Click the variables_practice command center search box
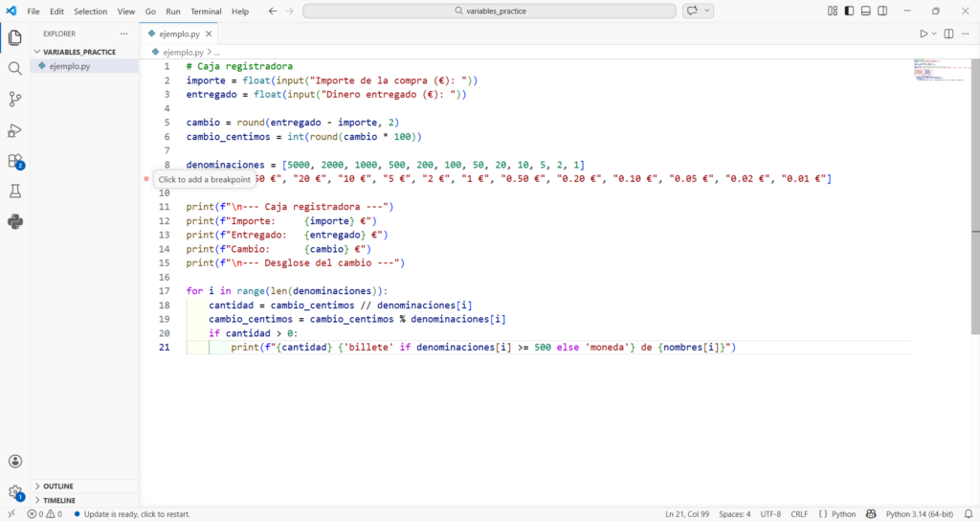The height and width of the screenshot is (521, 980). pyautogui.click(x=491, y=11)
